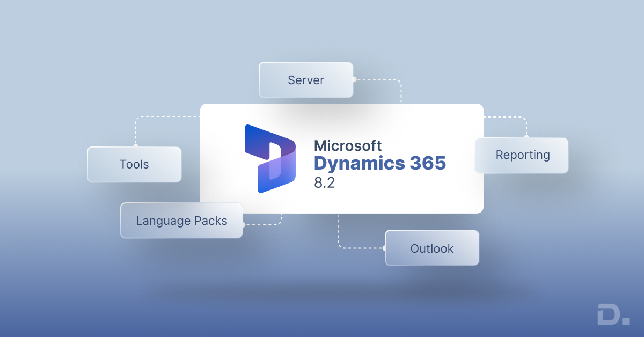Click the connector dot beside the Outlook box
The width and height of the screenshot is (644, 337).
(x=384, y=248)
